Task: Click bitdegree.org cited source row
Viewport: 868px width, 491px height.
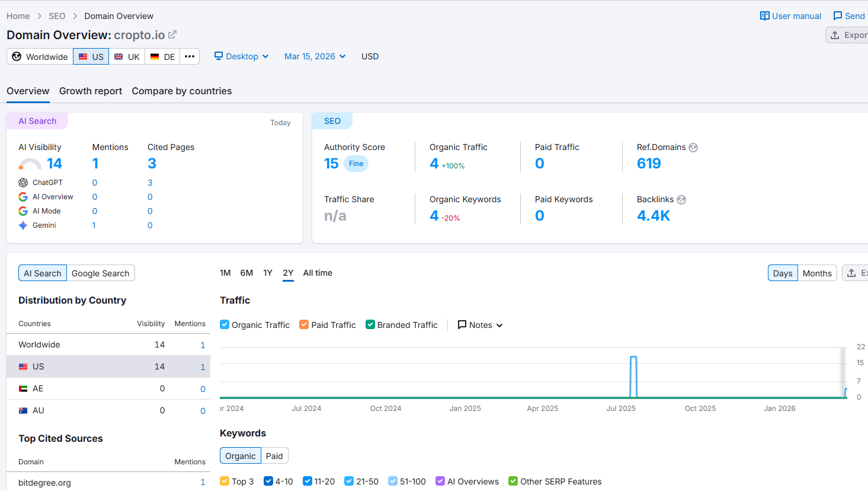Action: pos(108,483)
